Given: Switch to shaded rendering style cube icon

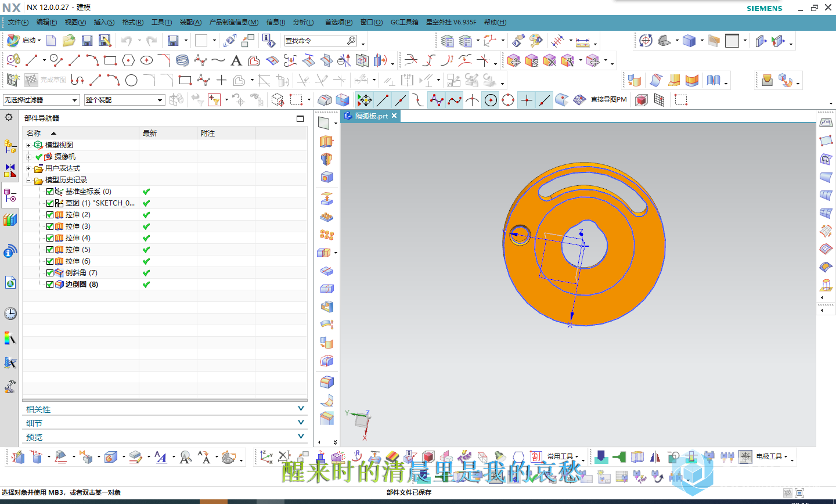Looking at the screenshot, I should coord(689,41).
